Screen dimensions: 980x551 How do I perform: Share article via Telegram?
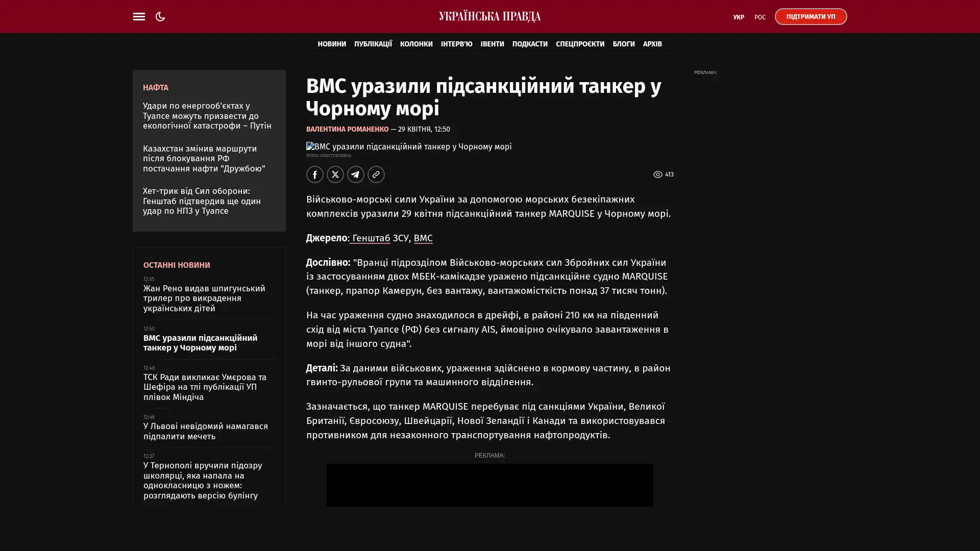[x=356, y=174]
